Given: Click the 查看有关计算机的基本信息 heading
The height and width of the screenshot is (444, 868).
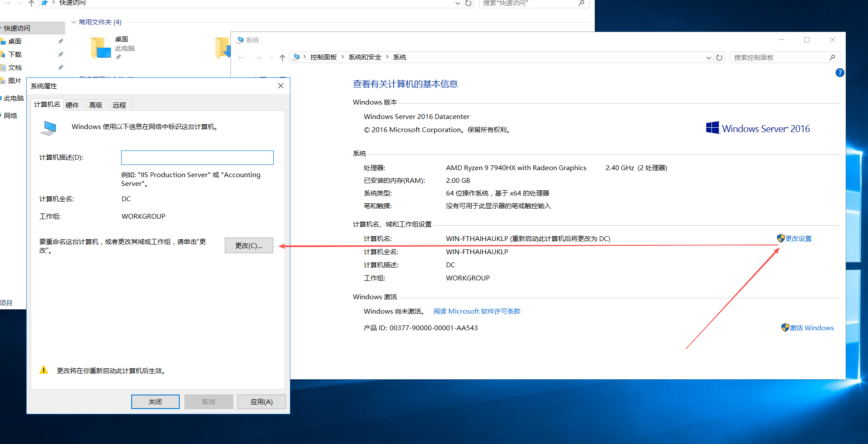Looking at the screenshot, I should (405, 84).
